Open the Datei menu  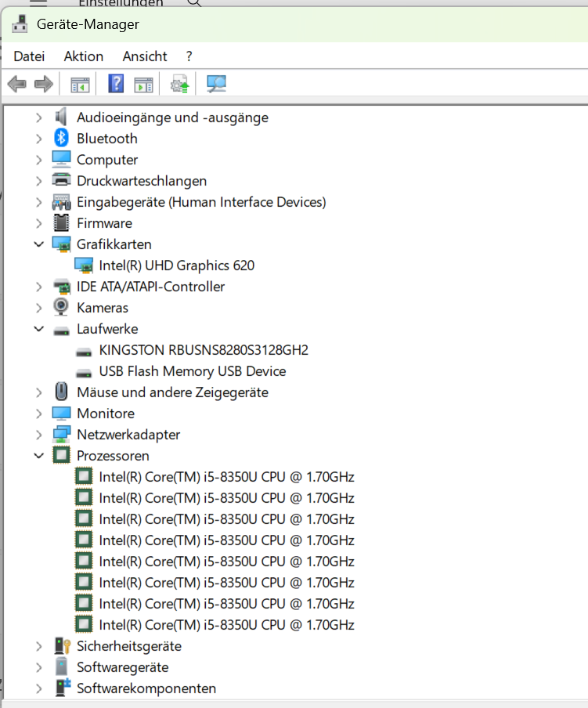(29, 56)
